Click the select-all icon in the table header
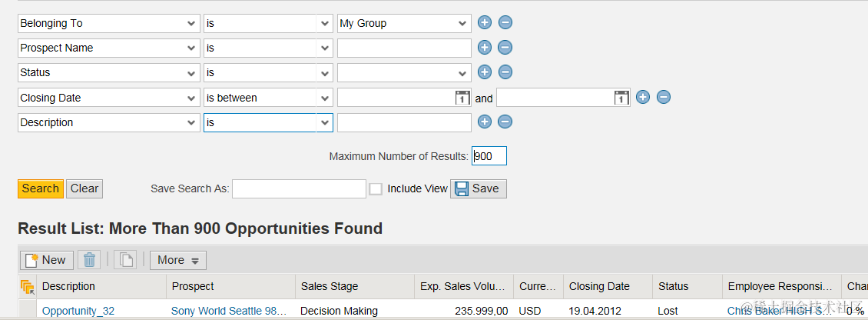Viewport: 868px width, 320px height. (27, 287)
